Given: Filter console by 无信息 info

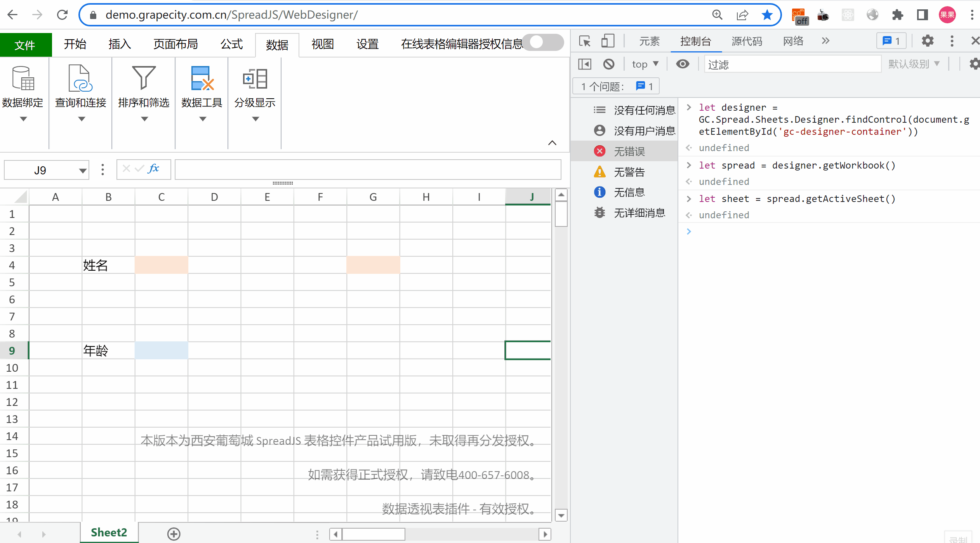Looking at the screenshot, I should click(624, 192).
